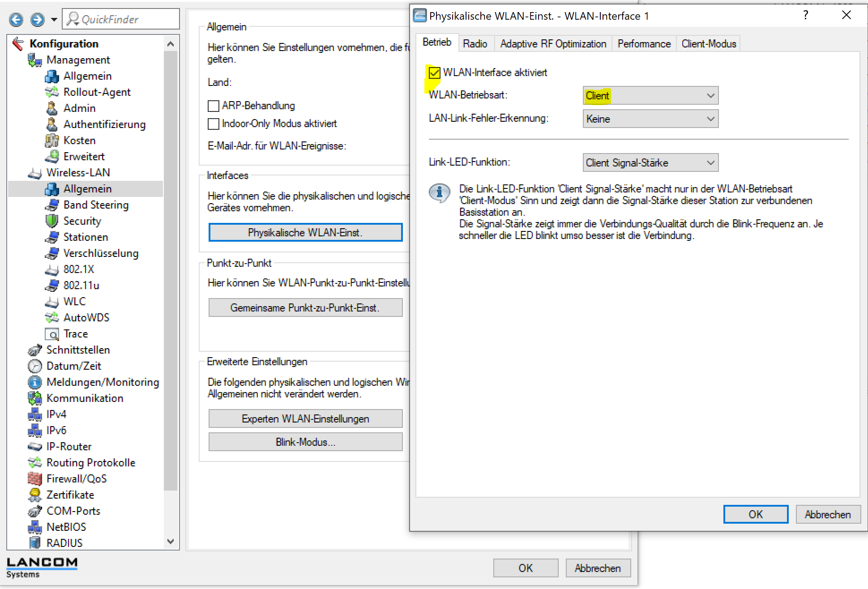Click the Datum/Zeit clock icon

(35, 366)
